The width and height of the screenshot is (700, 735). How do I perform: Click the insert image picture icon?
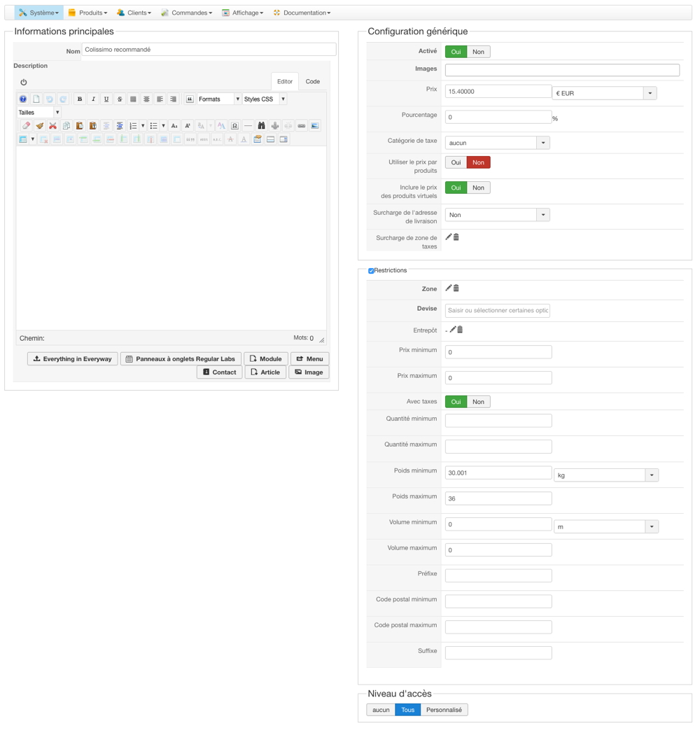tap(315, 125)
